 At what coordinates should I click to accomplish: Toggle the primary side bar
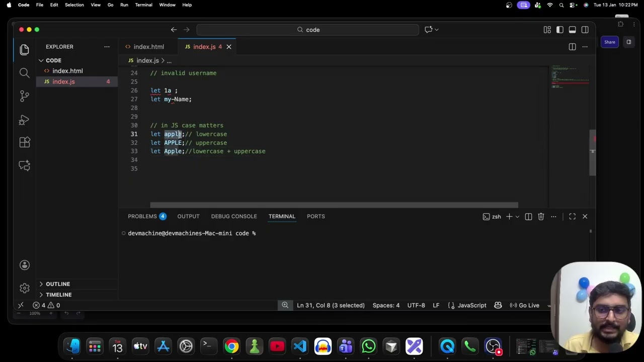[x=560, y=30]
